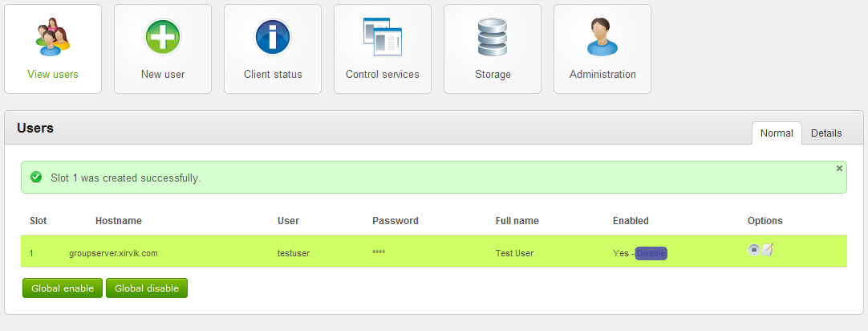Open the Administration section

(x=602, y=49)
